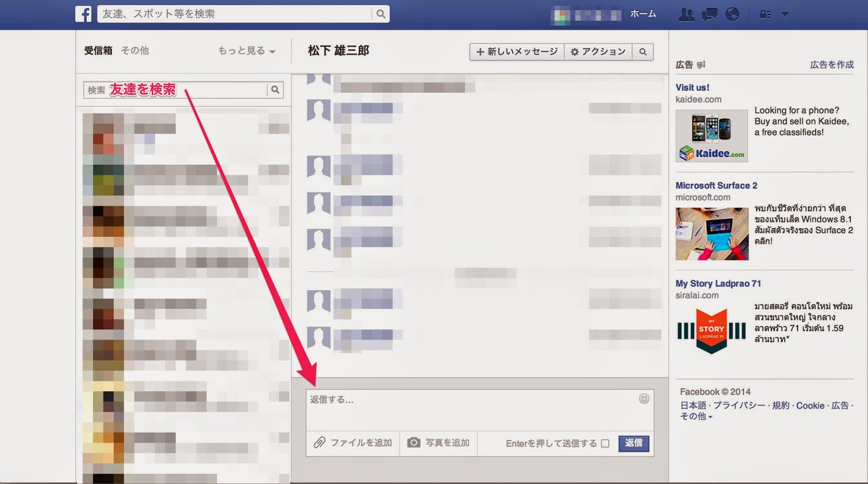Viewport: 868px width, 484px height.
Task: Expand その他 footer dropdown
Action: [696, 416]
